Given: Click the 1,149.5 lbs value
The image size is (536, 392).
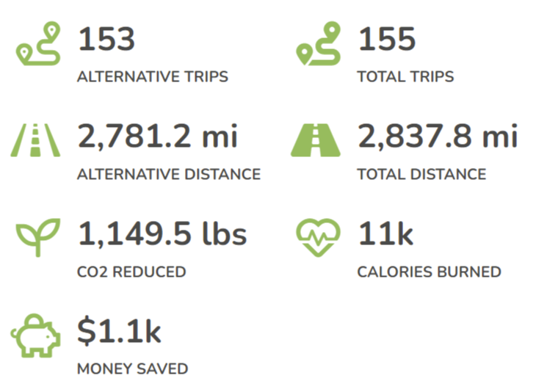Looking at the screenshot, I should point(162,235).
